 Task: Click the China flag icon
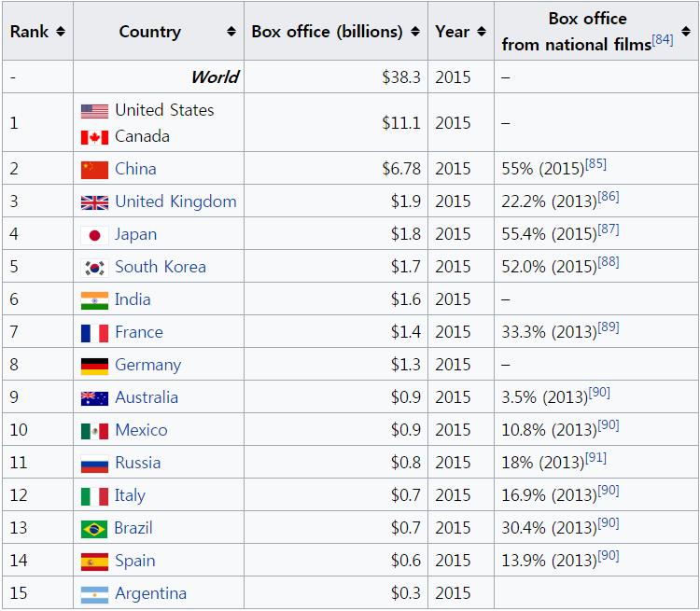click(x=94, y=169)
